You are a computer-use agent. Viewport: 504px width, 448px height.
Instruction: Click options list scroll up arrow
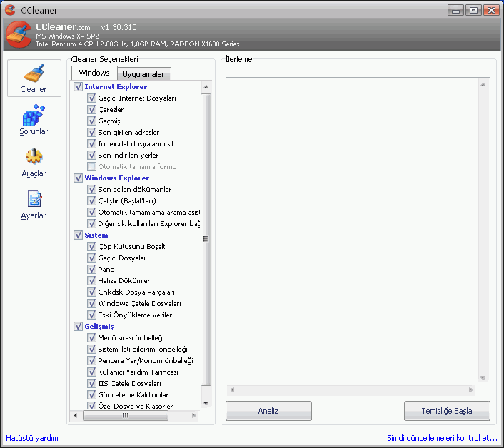pyautogui.click(x=206, y=87)
